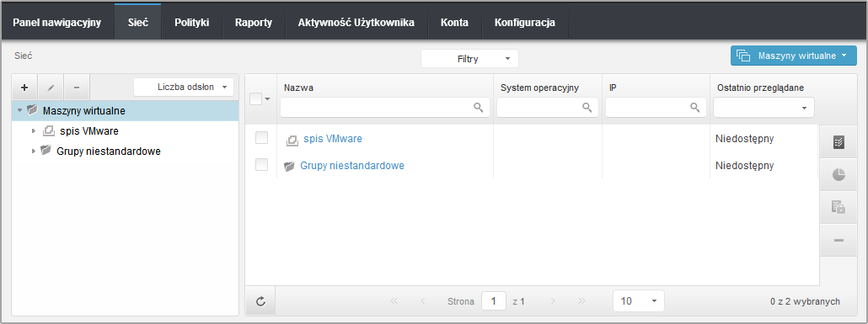The height and width of the screenshot is (324, 868).
Task: Click the System operacyjny column header
Action: coord(539,88)
